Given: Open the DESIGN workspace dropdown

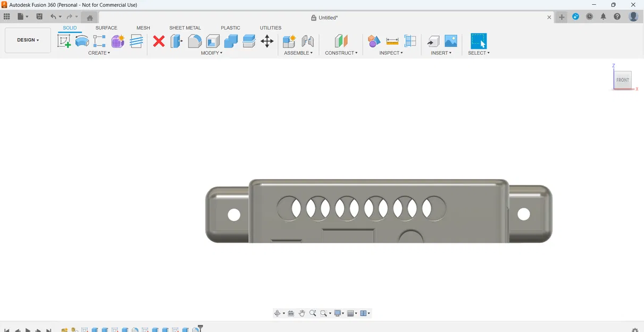Looking at the screenshot, I should [27, 40].
